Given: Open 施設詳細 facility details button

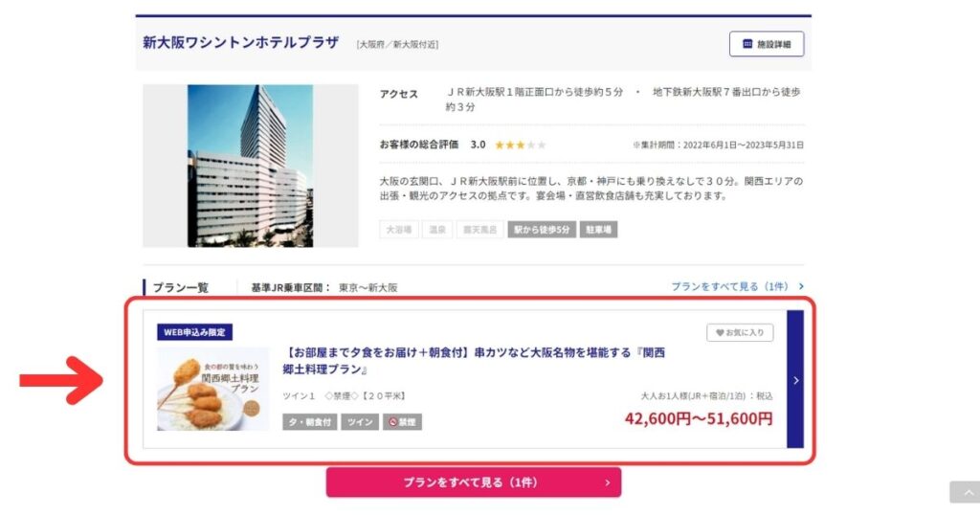Looking at the screenshot, I should (767, 44).
